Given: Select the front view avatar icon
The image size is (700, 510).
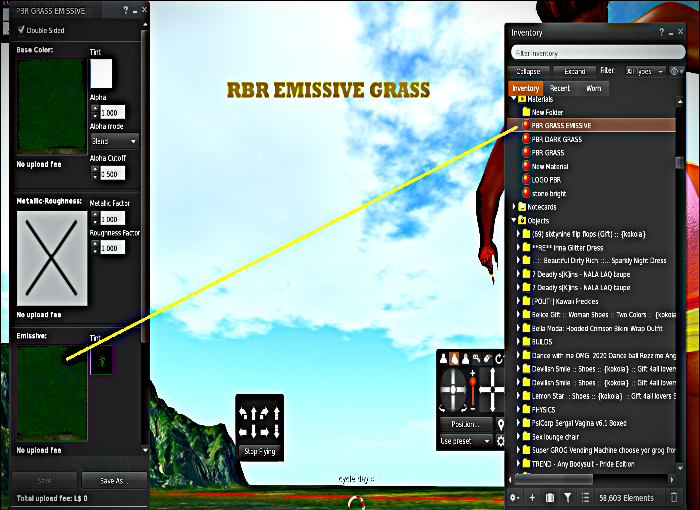Looking at the screenshot, I should coord(443,358).
